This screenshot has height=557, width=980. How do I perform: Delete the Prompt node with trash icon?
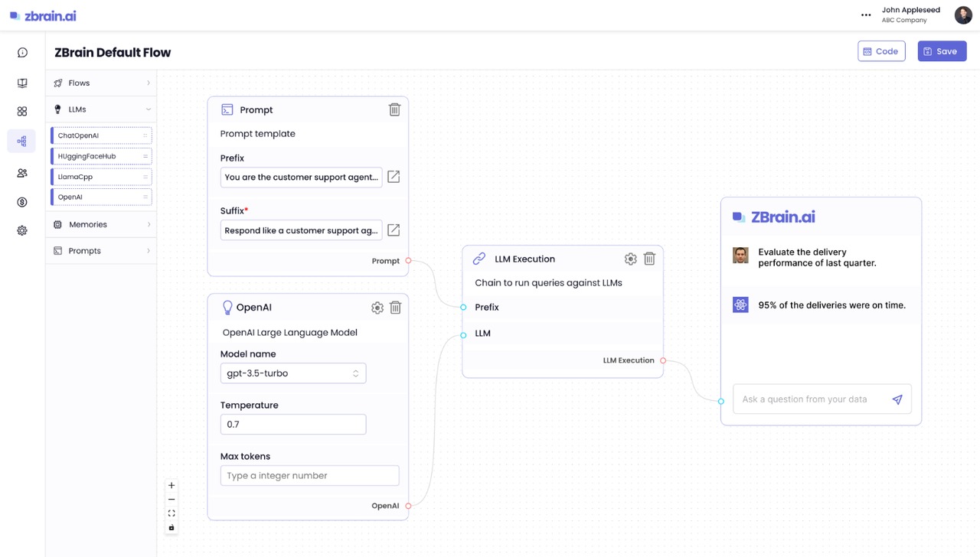[x=394, y=109]
